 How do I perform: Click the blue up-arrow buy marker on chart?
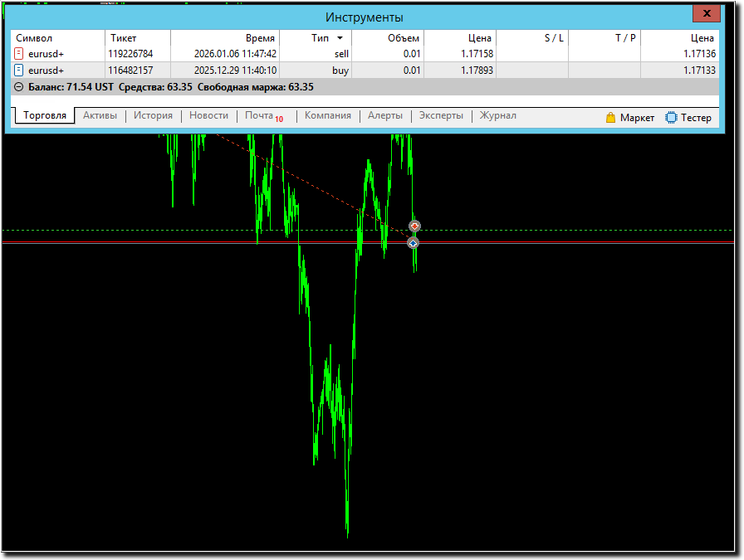[x=413, y=243]
